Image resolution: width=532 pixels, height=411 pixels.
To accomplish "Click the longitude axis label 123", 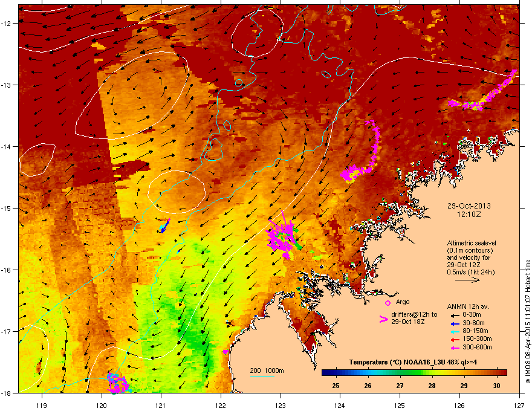I will (281, 406).
